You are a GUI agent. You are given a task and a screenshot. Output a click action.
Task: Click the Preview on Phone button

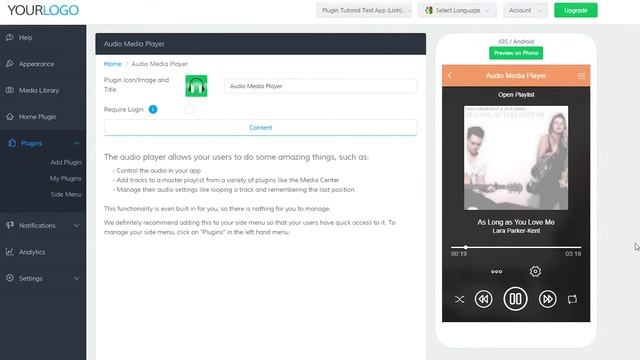point(516,53)
